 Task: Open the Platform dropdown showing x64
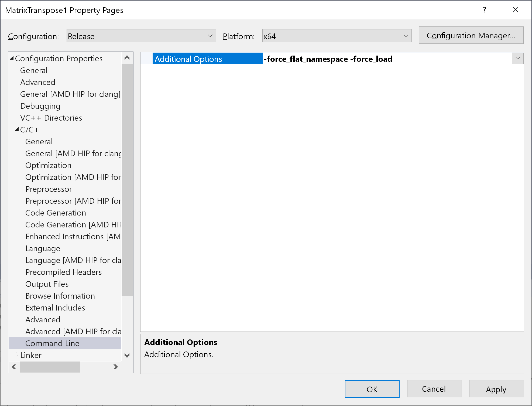[337, 36]
